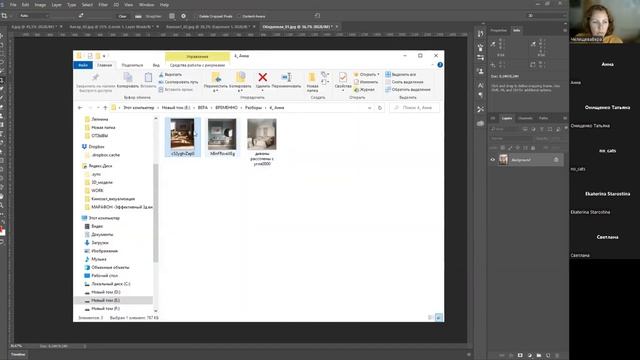Viewport: 640px width, 360px height.
Task: Switch to the Properties panel tab
Action: coord(498,30)
